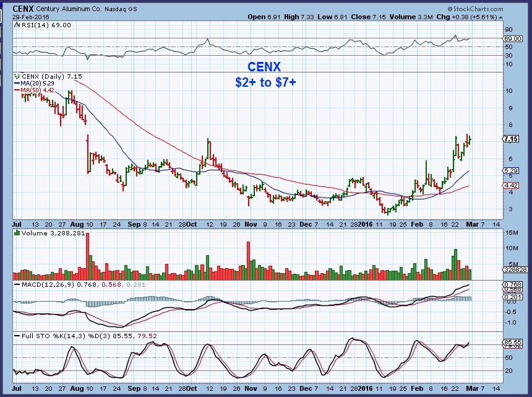Click the Chg +0.38 (+5.61%) value
This screenshot has width=532, height=397.
coord(466,17)
